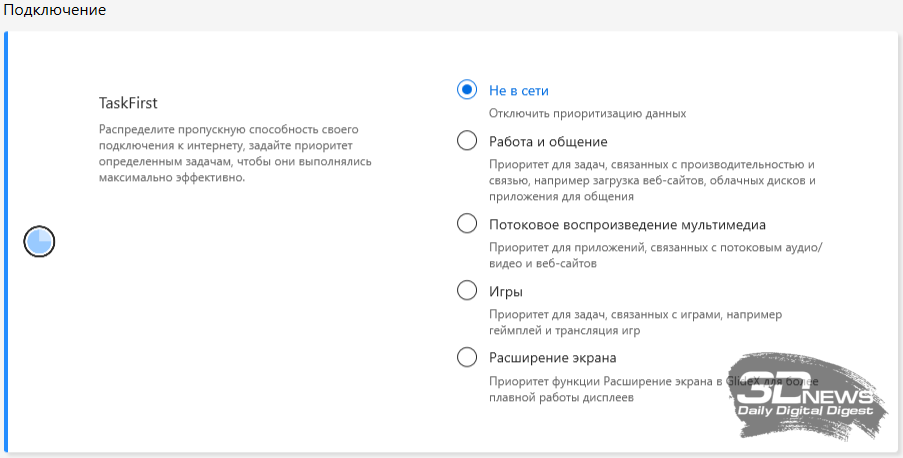Click the "Не в сети" option label

point(518,90)
